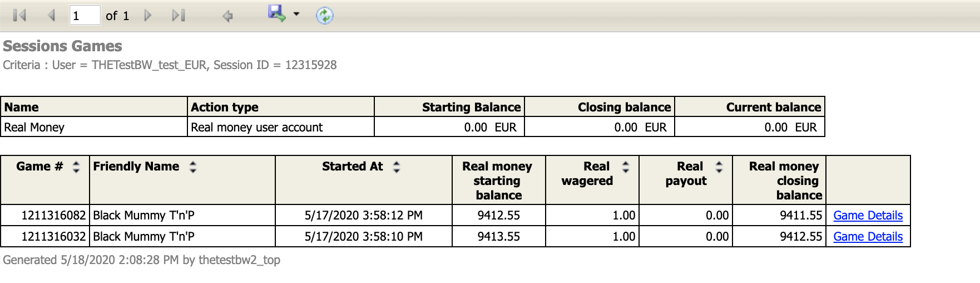Sort table by Started At column

click(x=397, y=167)
